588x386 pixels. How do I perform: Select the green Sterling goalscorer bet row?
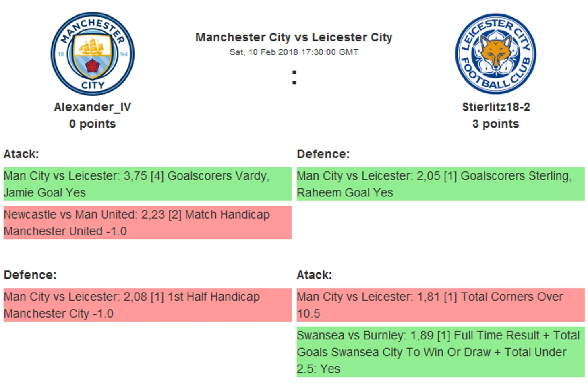click(x=440, y=184)
